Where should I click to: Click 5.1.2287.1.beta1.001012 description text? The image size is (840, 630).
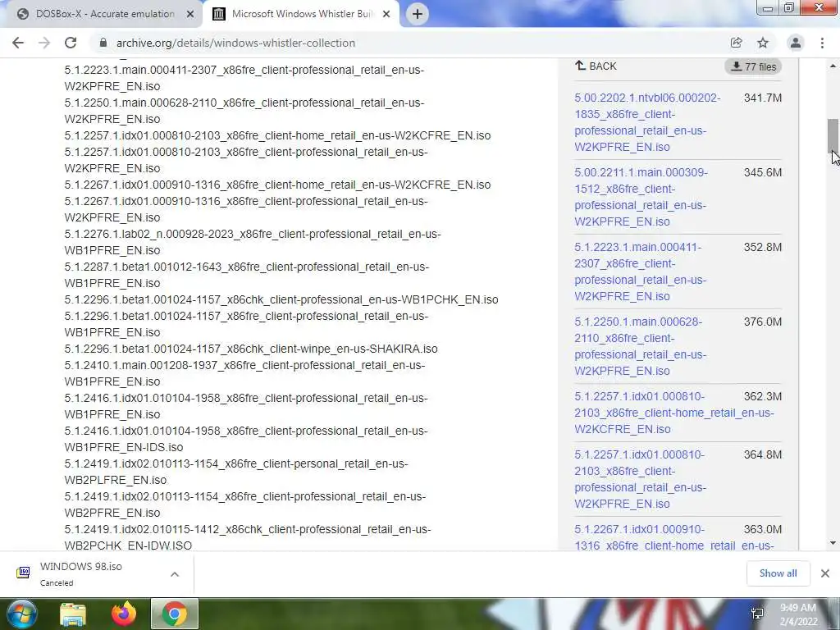point(246,275)
